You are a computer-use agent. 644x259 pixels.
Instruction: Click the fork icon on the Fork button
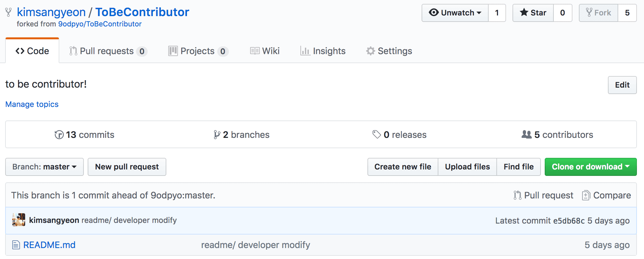(589, 13)
